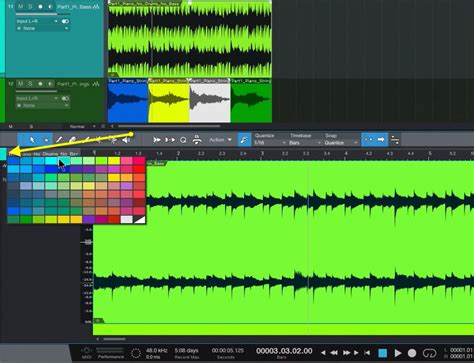Click the strip silence icon left of Action
Image resolution: width=474 pixels, height=363 pixels.
(197, 140)
